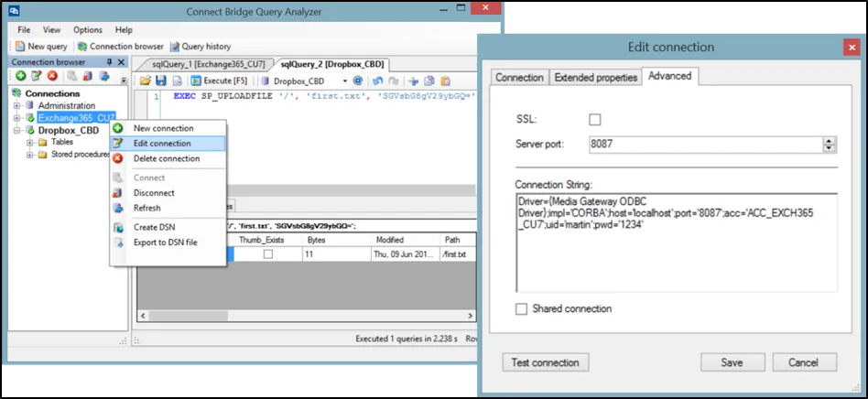Close the Connection browser panel

(121, 62)
